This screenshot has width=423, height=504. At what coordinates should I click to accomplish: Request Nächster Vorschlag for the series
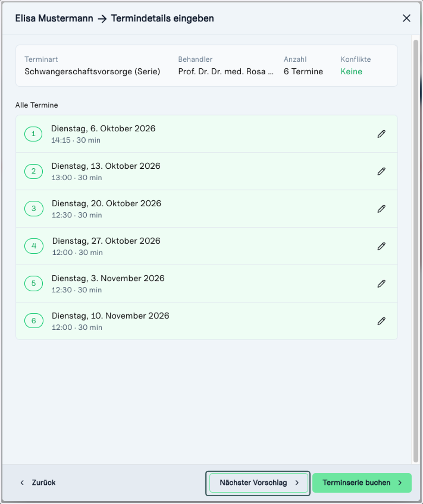tap(259, 483)
